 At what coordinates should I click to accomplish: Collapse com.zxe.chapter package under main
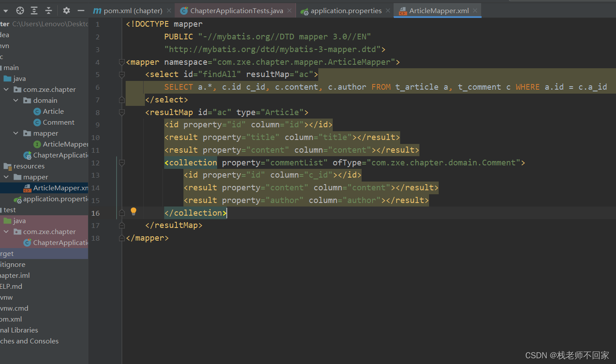[x=7, y=90]
